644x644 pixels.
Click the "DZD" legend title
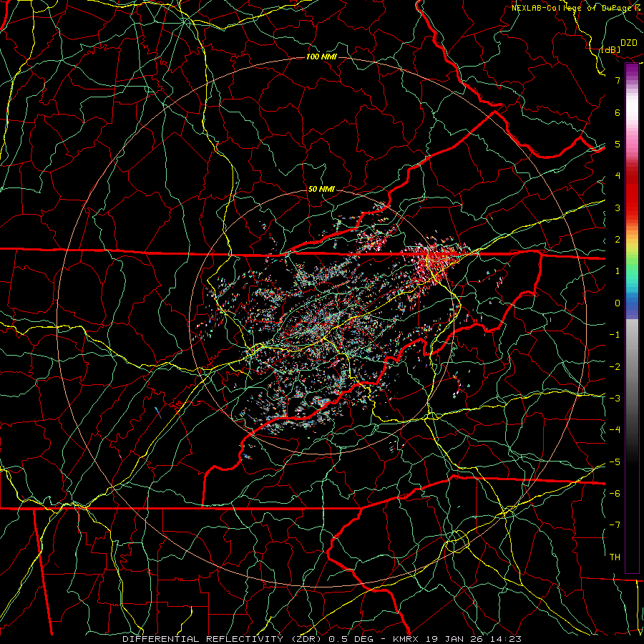[629, 43]
